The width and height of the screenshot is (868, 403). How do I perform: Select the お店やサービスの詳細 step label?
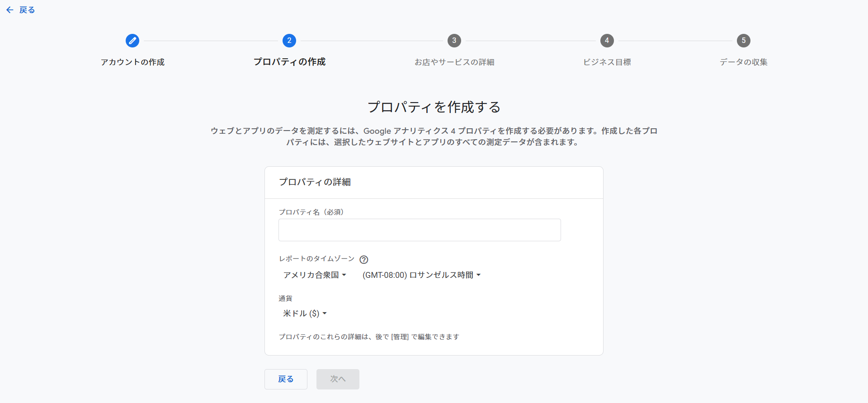(454, 62)
